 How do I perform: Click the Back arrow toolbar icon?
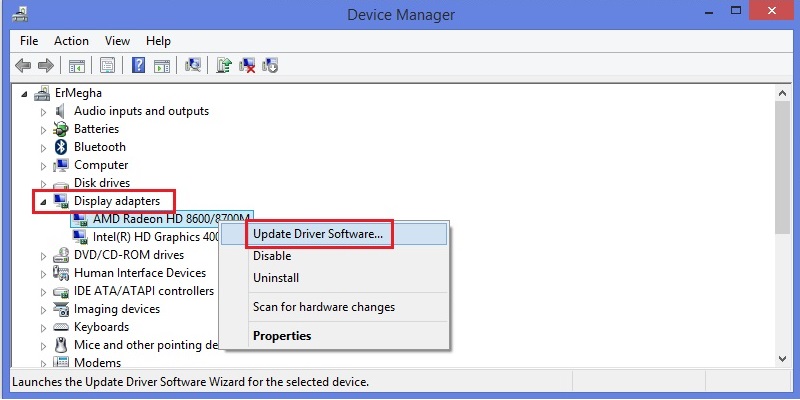[x=23, y=65]
